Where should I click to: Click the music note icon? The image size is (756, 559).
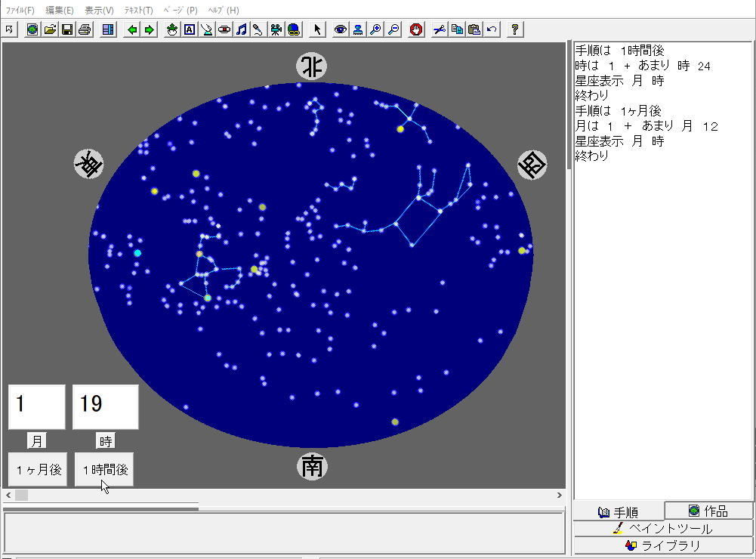(x=242, y=29)
